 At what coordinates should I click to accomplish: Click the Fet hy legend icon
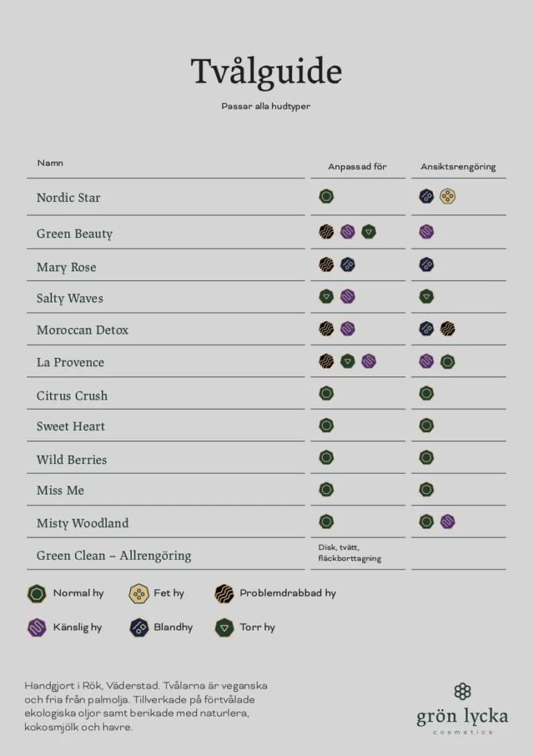(x=139, y=593)
